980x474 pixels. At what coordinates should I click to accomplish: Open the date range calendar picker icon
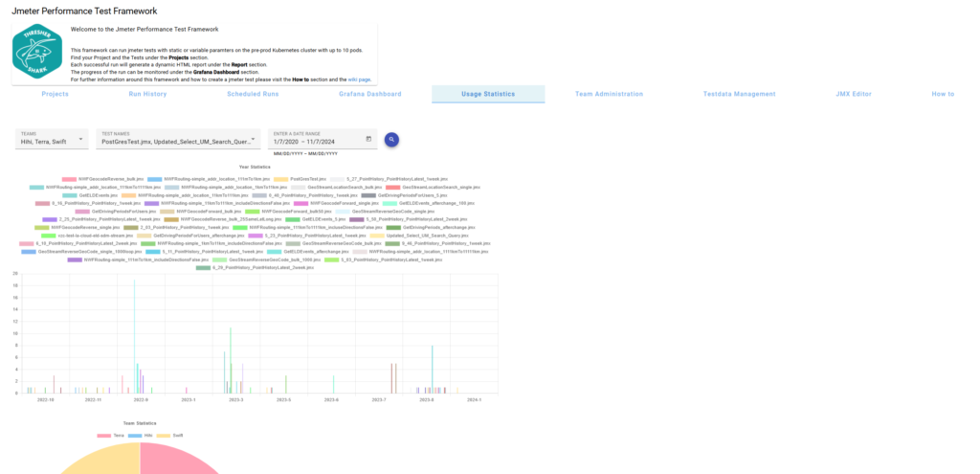(368, 138)
